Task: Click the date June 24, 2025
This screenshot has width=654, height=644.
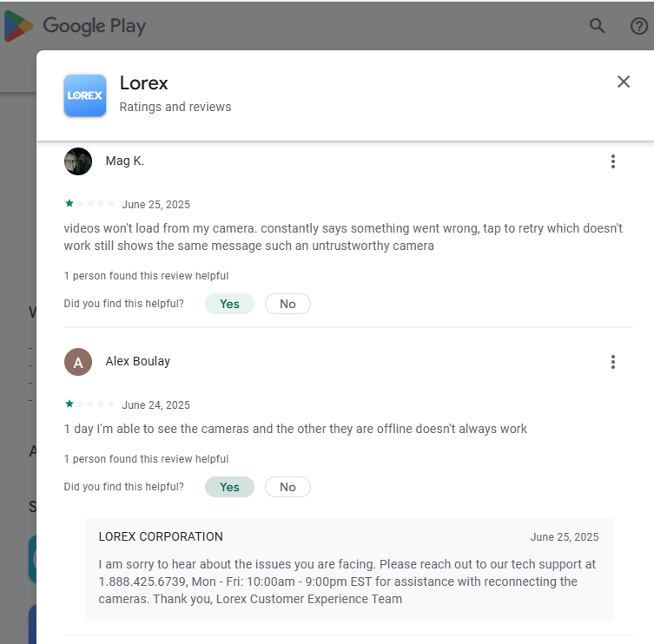Action: pos(155,405)
